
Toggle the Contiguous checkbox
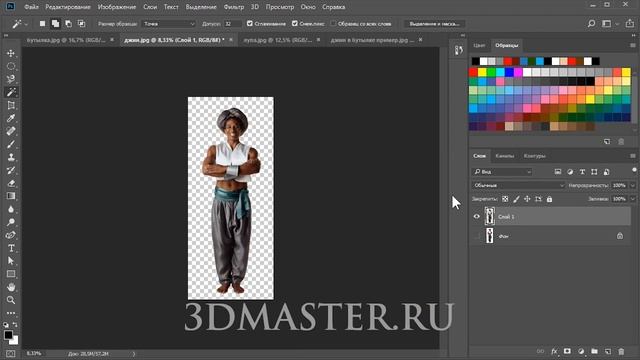295,24
